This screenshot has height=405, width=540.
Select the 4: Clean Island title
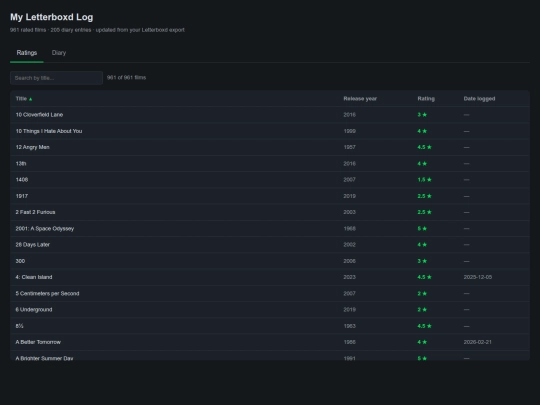[x=34, y=277]
